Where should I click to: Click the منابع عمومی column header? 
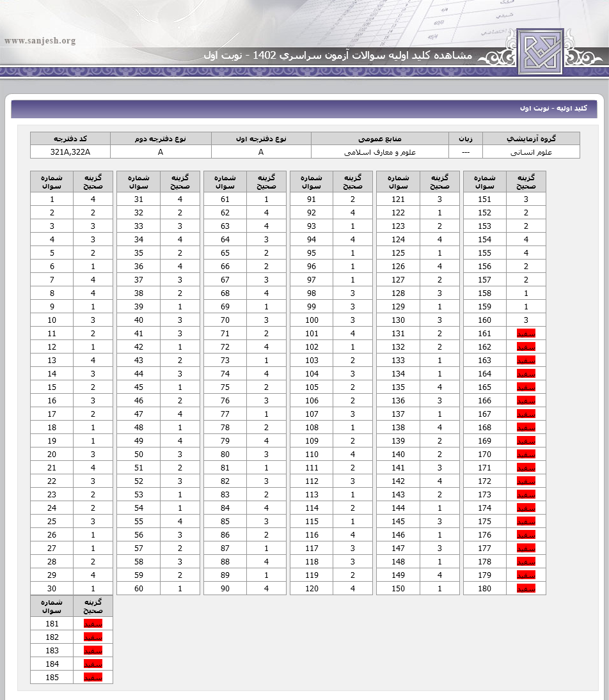(380, 139)
